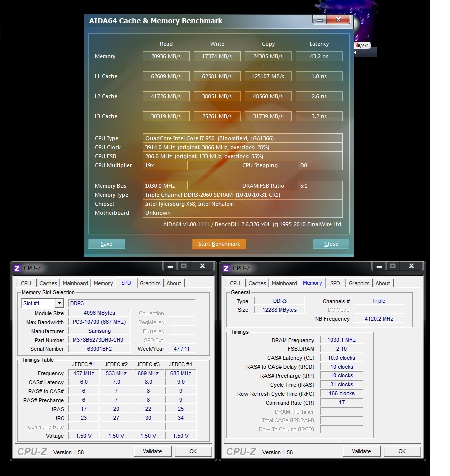Validate in the right CPU-Z Memory window
Viewport: 450px width, 476px height.
point(362,451)
